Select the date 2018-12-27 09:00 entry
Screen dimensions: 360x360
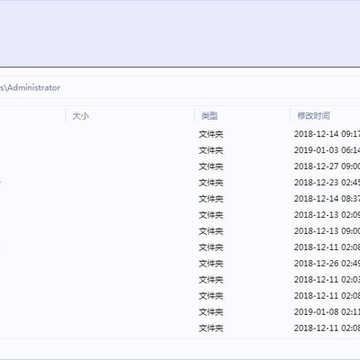tap(327, 166)
